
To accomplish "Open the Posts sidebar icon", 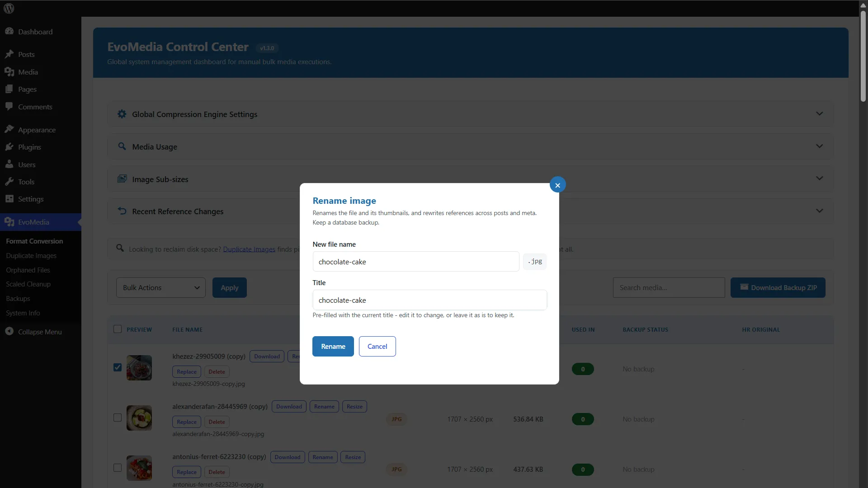I will tap(9, 54).
